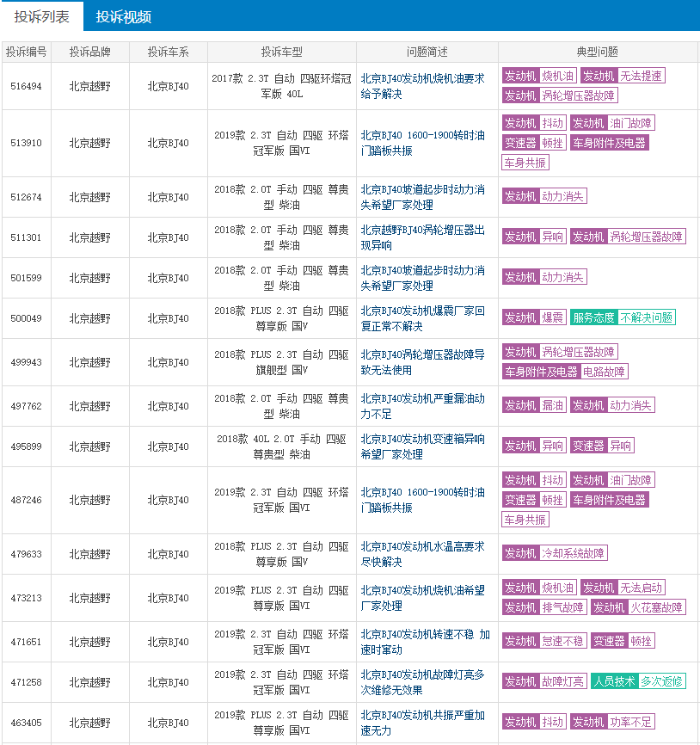The height and width of the screenshot is (745, 700).
Task: Click 发动机 怠速不稳 tag
Action: coord(544,642)
